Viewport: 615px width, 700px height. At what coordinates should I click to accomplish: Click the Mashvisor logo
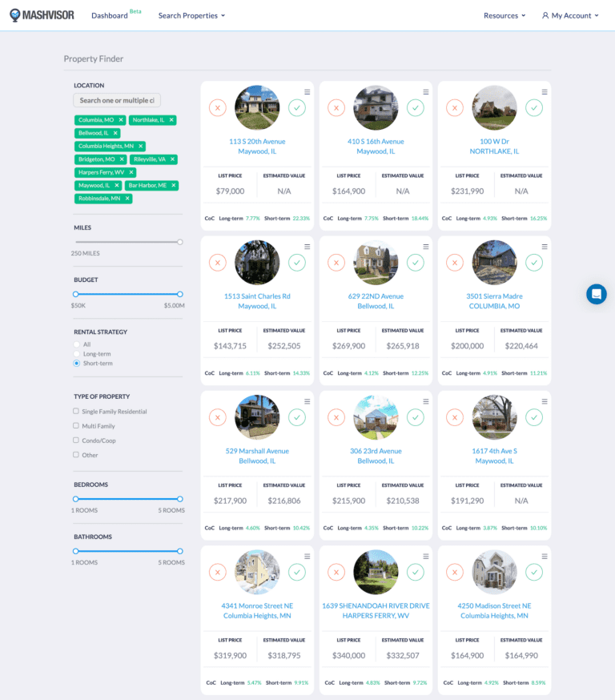point(42,15)
